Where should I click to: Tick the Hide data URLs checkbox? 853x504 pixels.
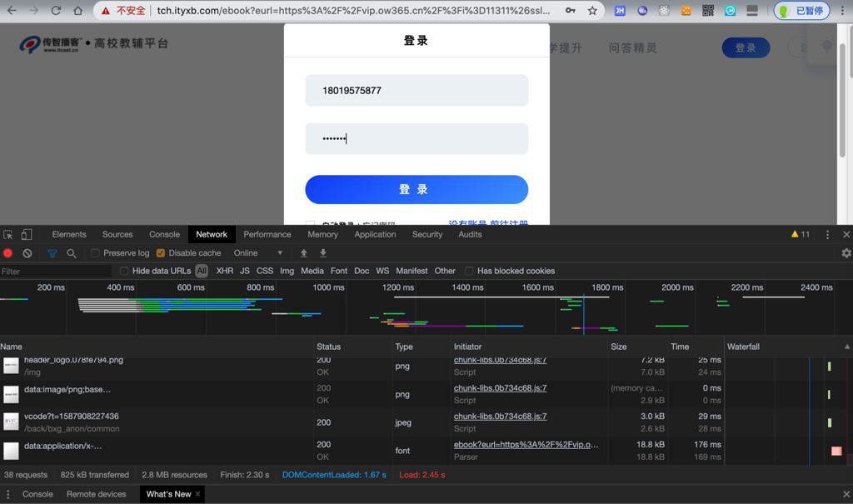coord(124,271)
